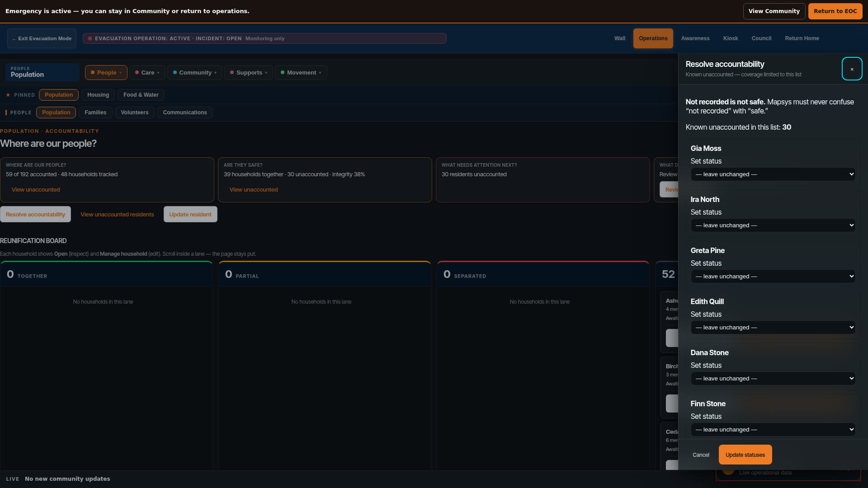868x488 pixels.
Task: Open View unaccounted residents link
Action: click(117, 215)
